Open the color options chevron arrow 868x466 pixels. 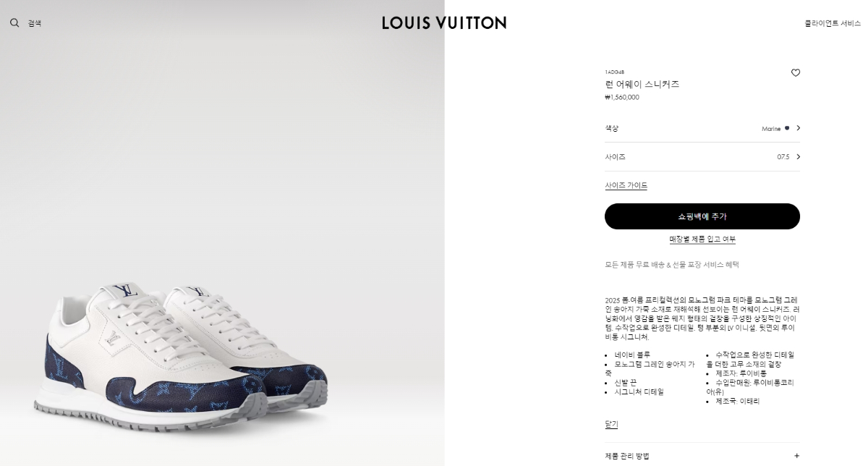(798, 128)
